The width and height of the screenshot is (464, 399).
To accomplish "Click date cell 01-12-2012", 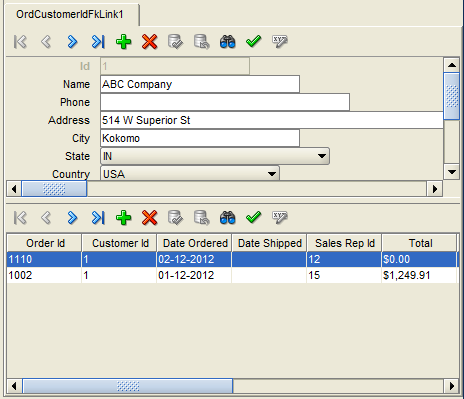I will 194,275.
